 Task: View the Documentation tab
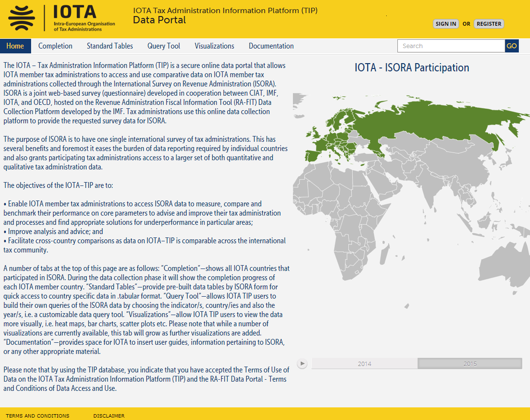point(271,46)
